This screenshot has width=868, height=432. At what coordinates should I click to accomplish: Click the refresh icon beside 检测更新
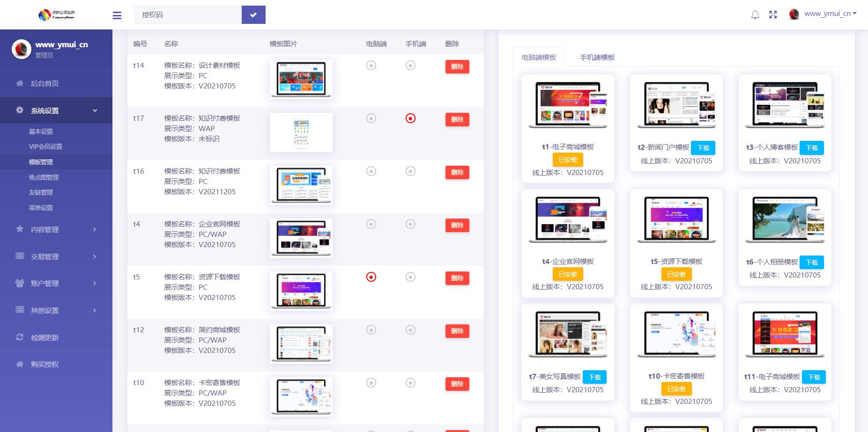[20, 337]
